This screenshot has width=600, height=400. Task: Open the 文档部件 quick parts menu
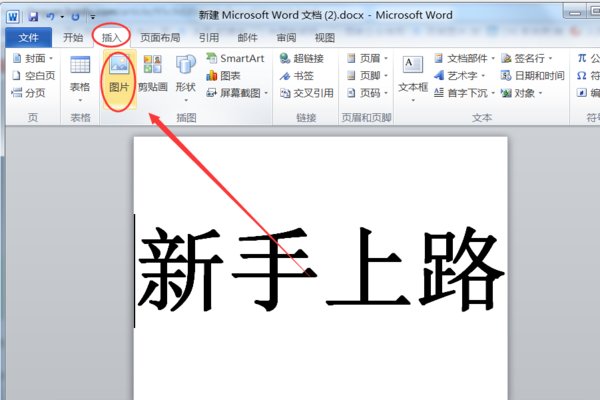click(x=465, y=59)
